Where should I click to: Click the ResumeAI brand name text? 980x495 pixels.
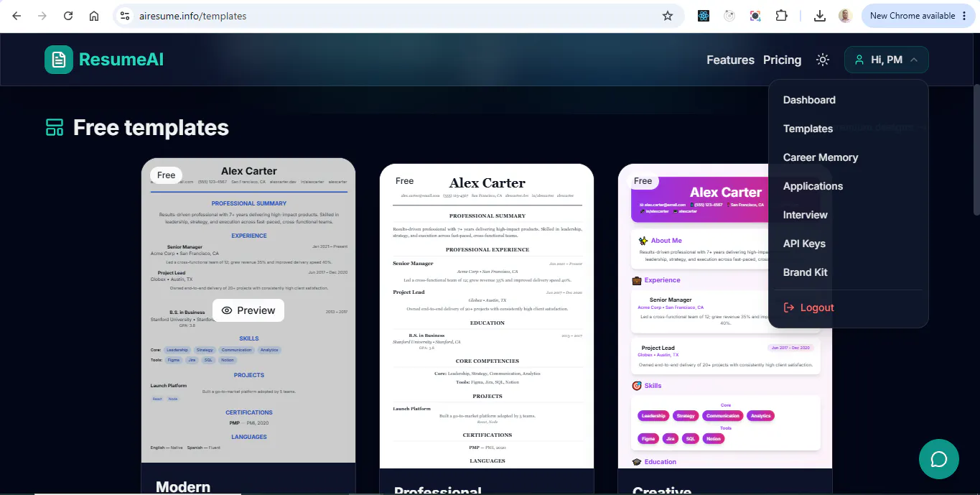121,60
